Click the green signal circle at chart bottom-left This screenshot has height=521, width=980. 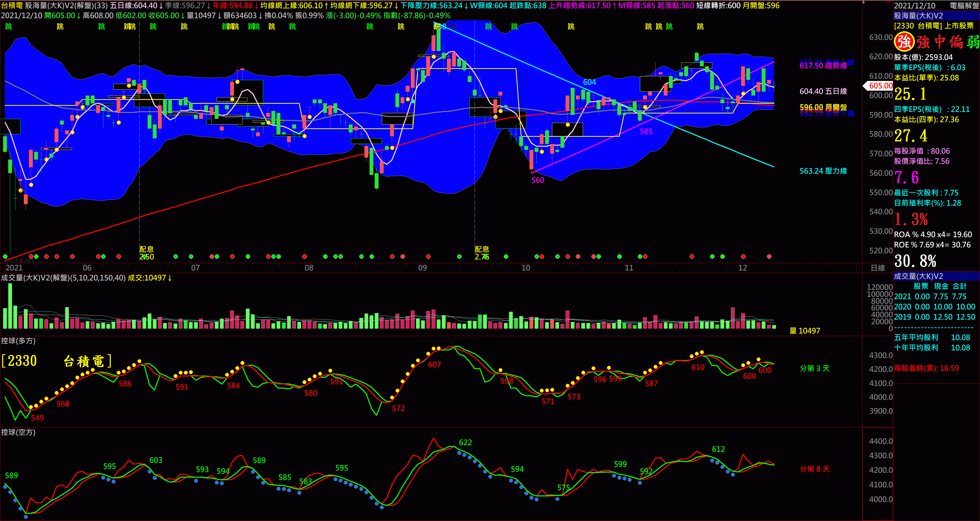(x=5, y=257)
